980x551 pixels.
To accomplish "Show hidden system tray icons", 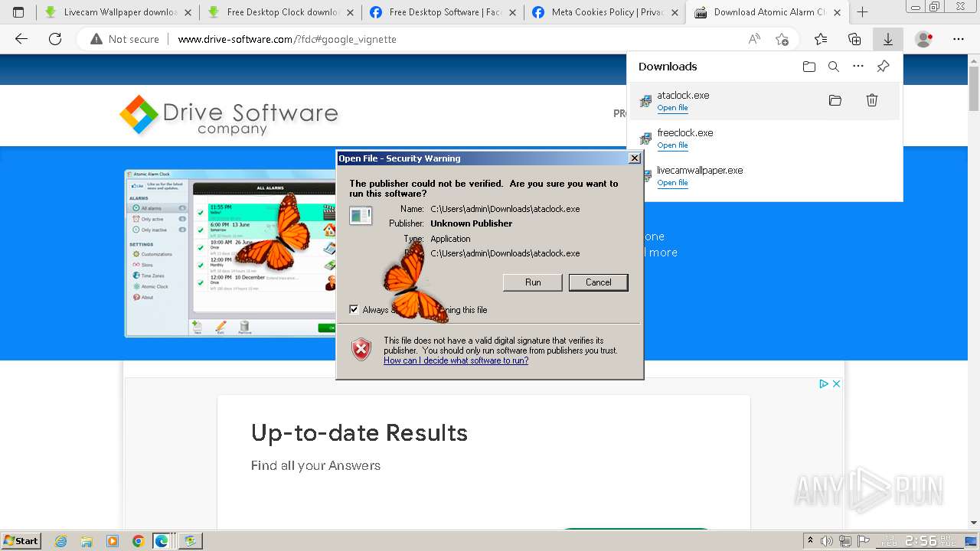I will (810, 541).
